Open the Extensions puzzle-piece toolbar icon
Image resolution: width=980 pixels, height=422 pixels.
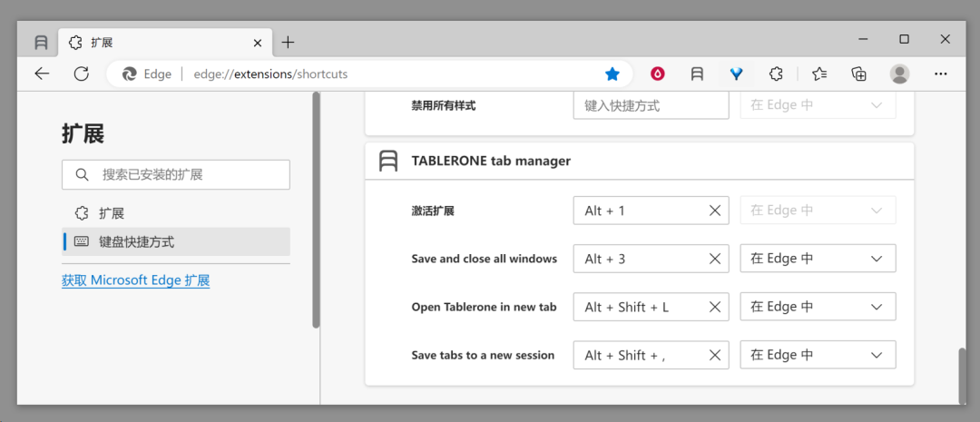click(x=776, y=74)
